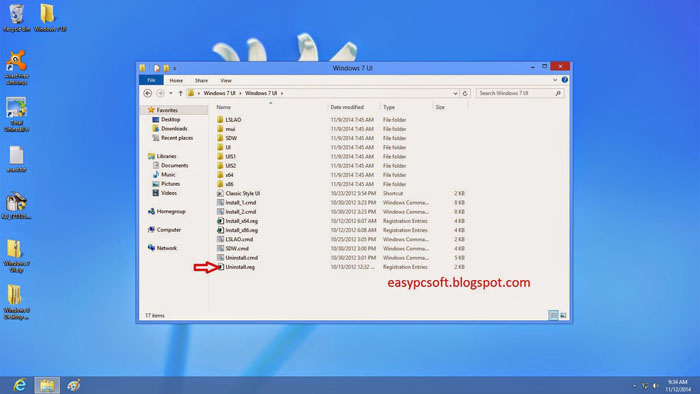Expand arrow after last breadcrumb
Viewport: 700px width, 394px height.
(282, 93)
